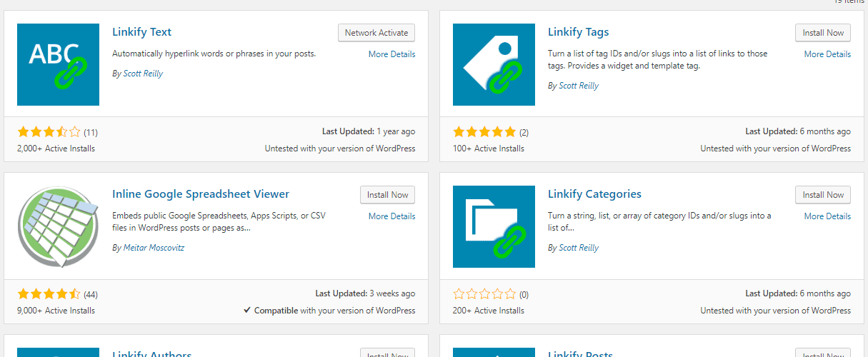Click the Linkify Categories description text
Viewport: 868px width, 357px height.
tap(659, 222)
